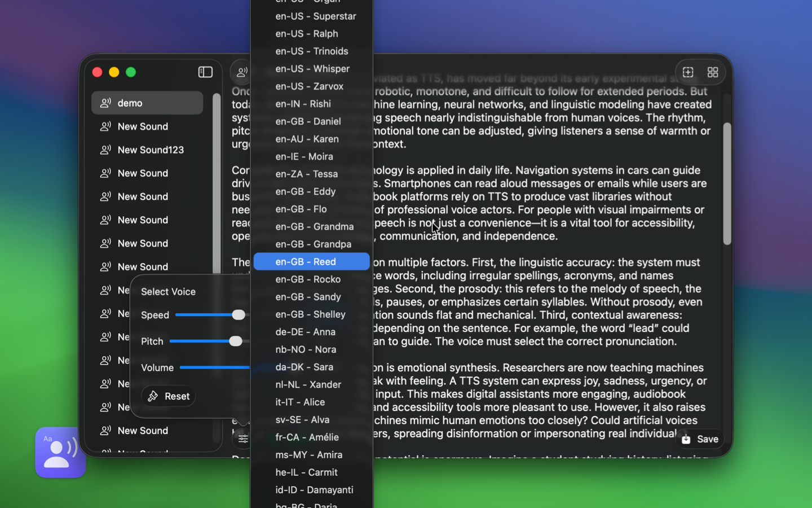The image size is (812, 508).
Task: Click the Save download icon on the Save button
Action: coord(685,439)
